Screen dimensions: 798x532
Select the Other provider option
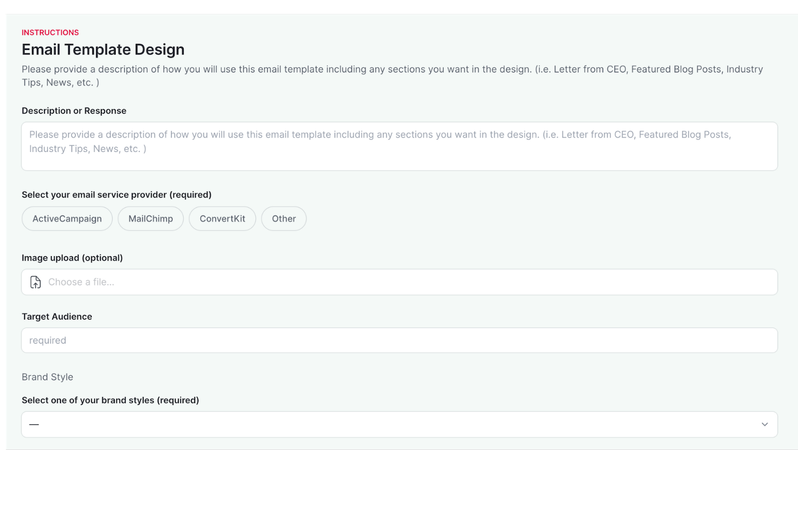pos(284,219)
